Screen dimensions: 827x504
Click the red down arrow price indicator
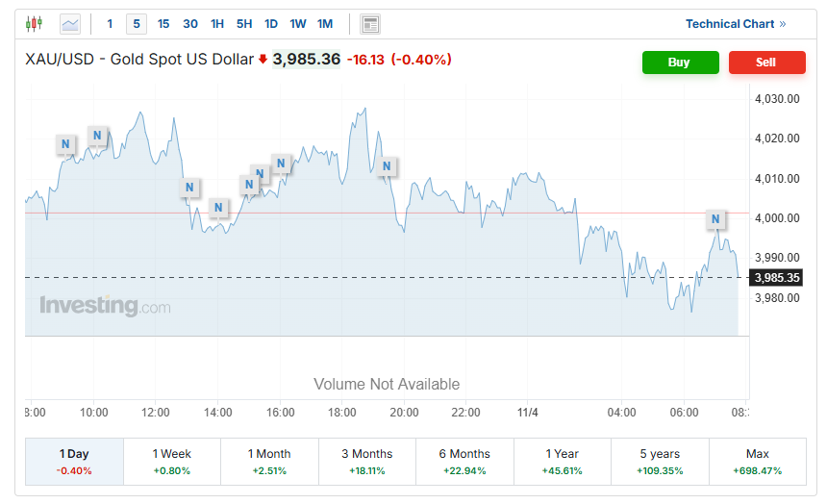click(x=263, y=60)
